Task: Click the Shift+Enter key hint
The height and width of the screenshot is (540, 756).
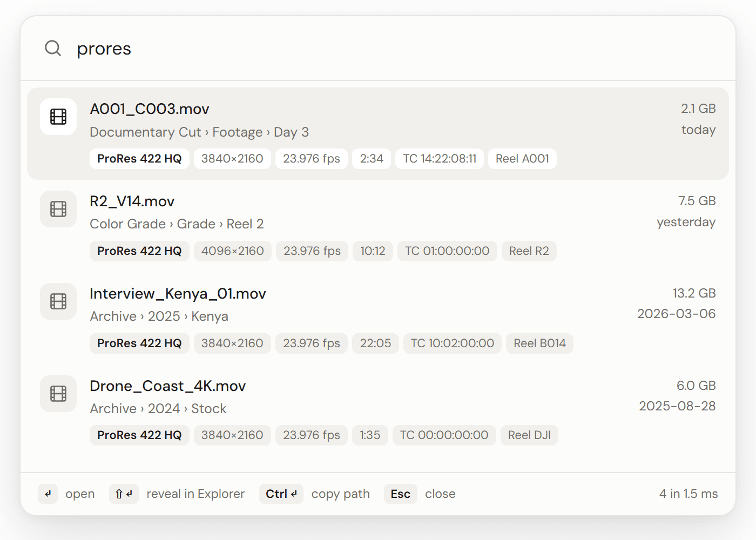Action: point(124,494)
